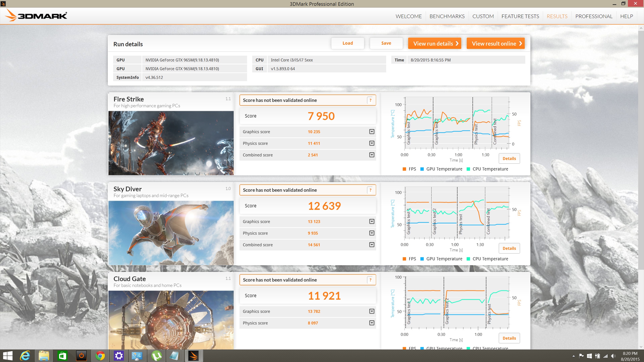Click the Sky Diver preview image
Viewport: 644px width, 362px height.
(171, 233)
